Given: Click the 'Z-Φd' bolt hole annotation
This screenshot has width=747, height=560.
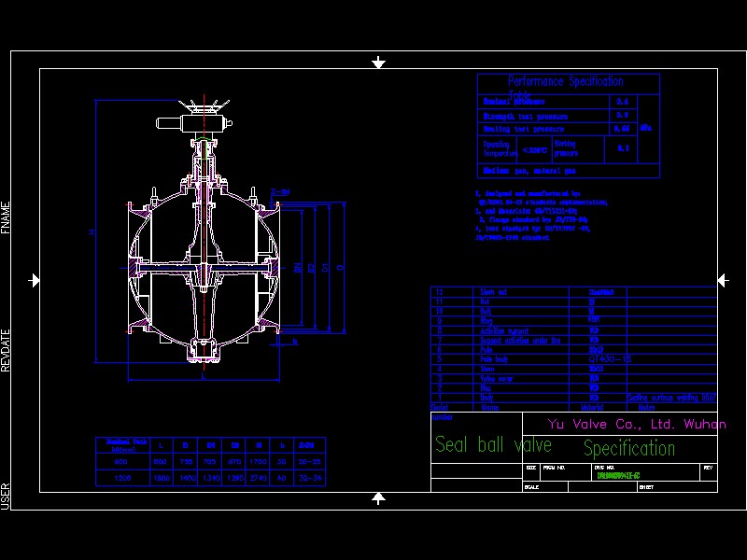Looking at the screenshot, I should click(281, 192).
